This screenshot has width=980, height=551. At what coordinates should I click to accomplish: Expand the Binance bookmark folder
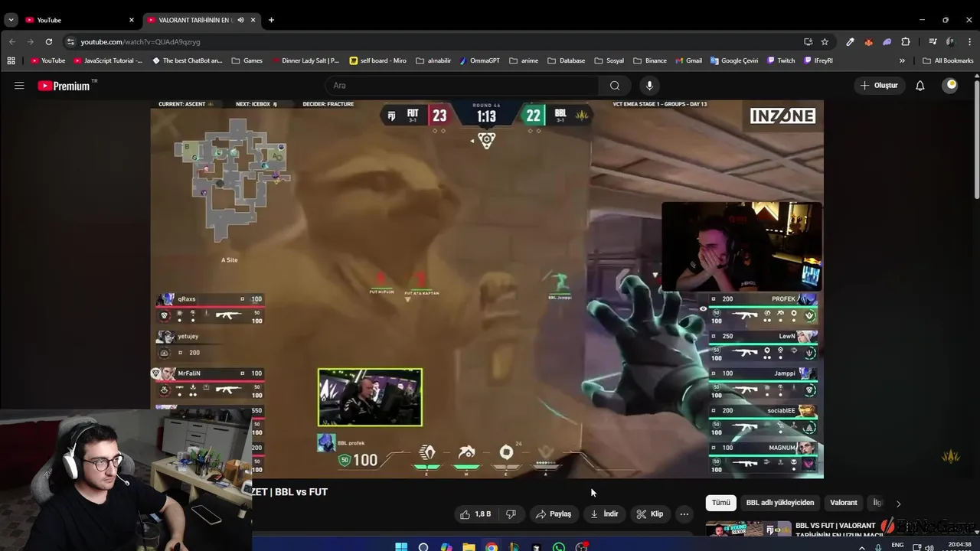coord(649,60)
